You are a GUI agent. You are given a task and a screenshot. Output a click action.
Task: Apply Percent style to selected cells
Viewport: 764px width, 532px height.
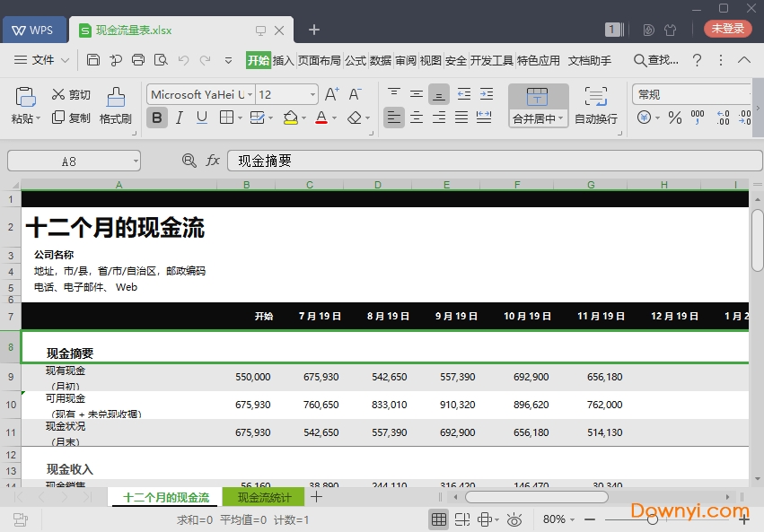[675, 118]
